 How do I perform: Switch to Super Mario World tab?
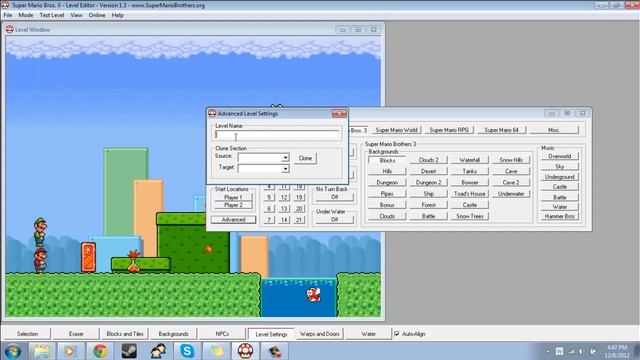[396, 130]
